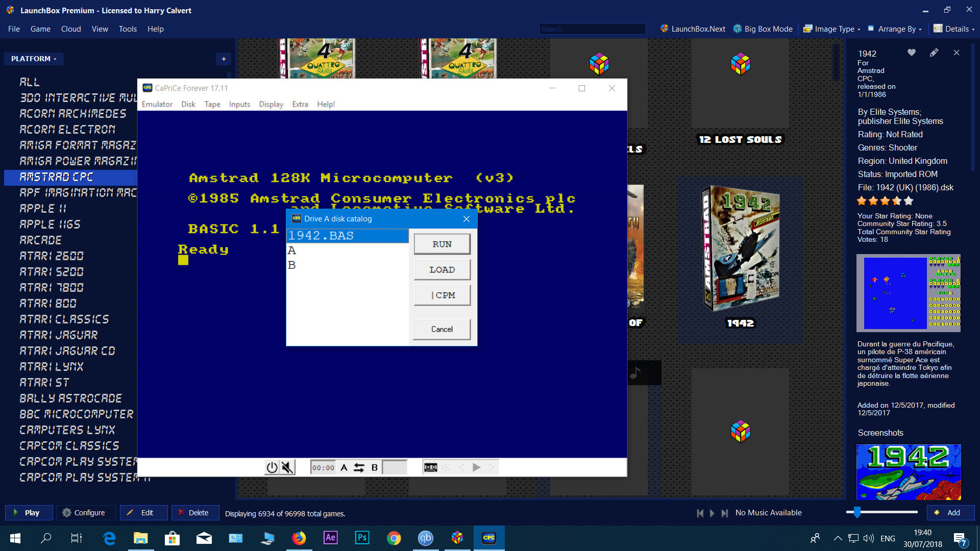The image size is (980, 551).
Task: Open the CaPriCe Display menu
Action: tap(271, 104)
